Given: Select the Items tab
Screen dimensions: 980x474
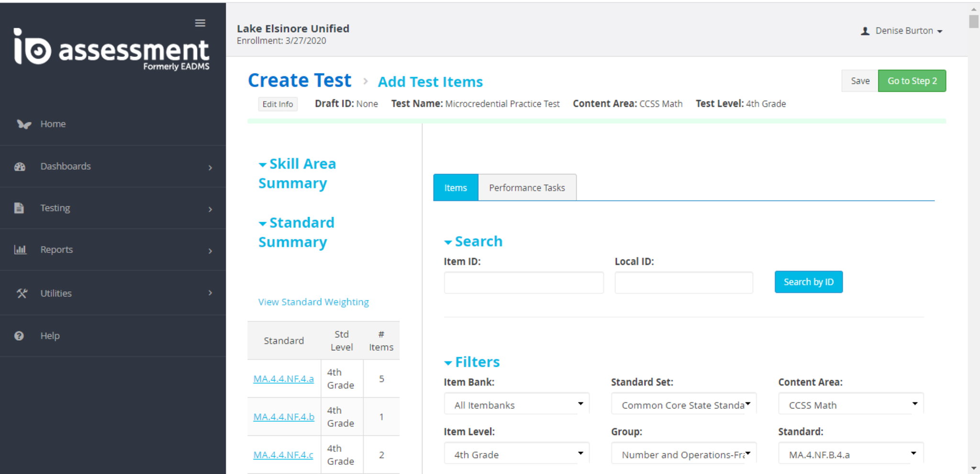Looking at the screenshot, I should pyautogui.click(x=455, y=188).
